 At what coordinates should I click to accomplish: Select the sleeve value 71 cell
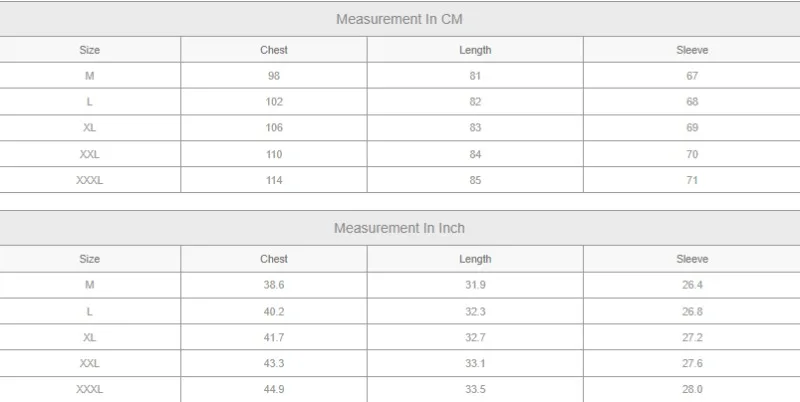click(x=692, y=180)
